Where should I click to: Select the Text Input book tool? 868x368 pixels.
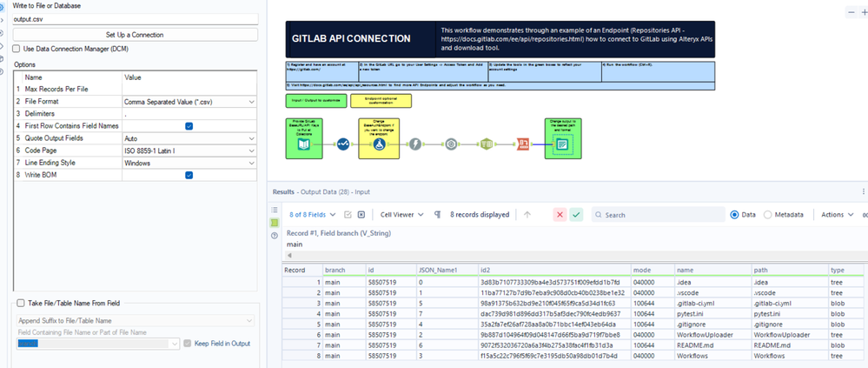[x=304, y=144]
